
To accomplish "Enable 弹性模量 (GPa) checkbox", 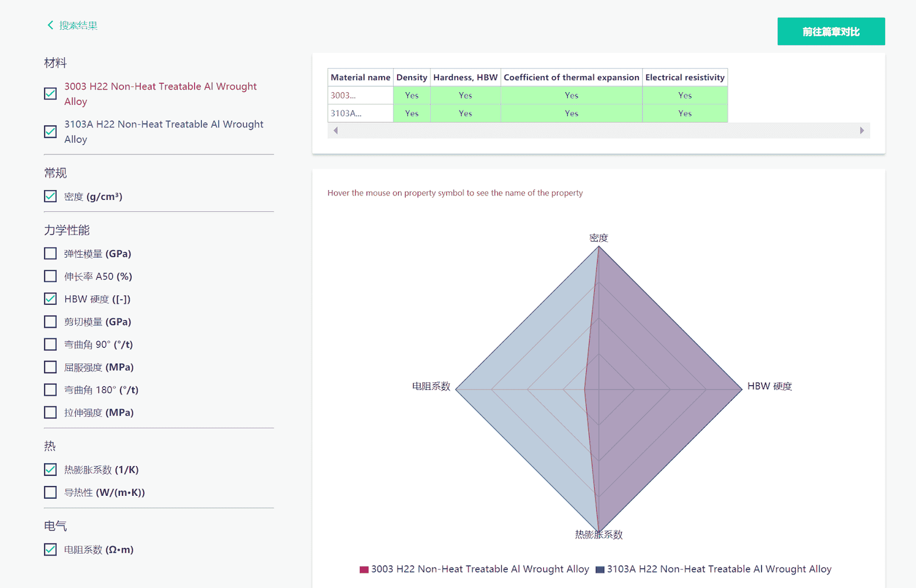I will (x=50, y=253).
